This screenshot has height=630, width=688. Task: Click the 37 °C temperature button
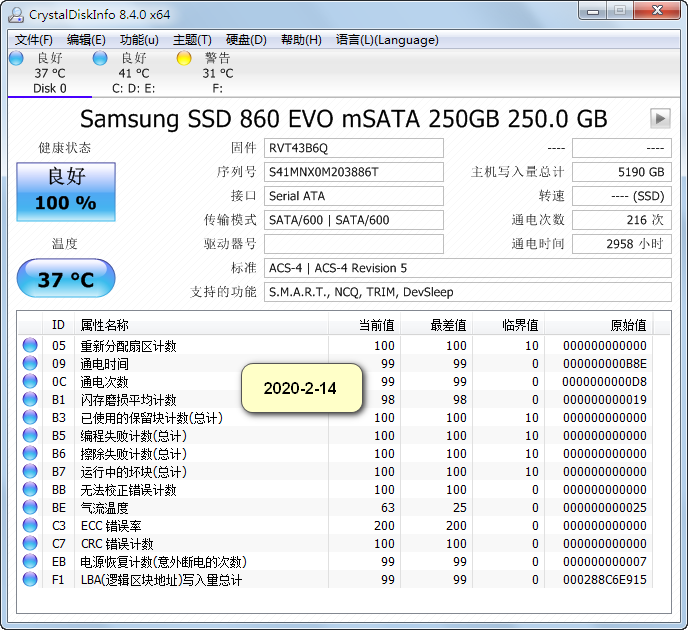(66, 278)
